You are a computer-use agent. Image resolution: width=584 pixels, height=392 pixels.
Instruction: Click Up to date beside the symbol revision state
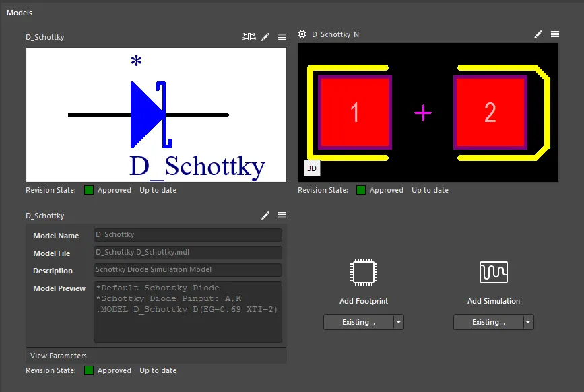click(x=158, y=190)
